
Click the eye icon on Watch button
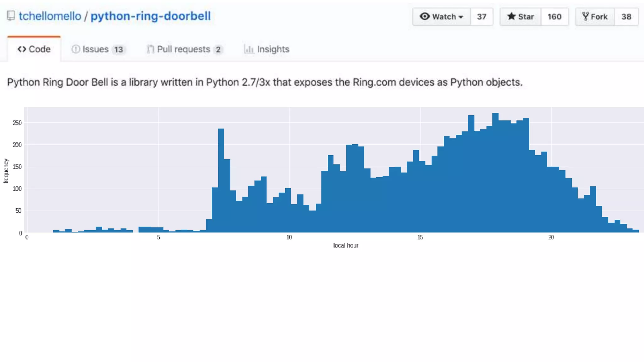(425, 16)
